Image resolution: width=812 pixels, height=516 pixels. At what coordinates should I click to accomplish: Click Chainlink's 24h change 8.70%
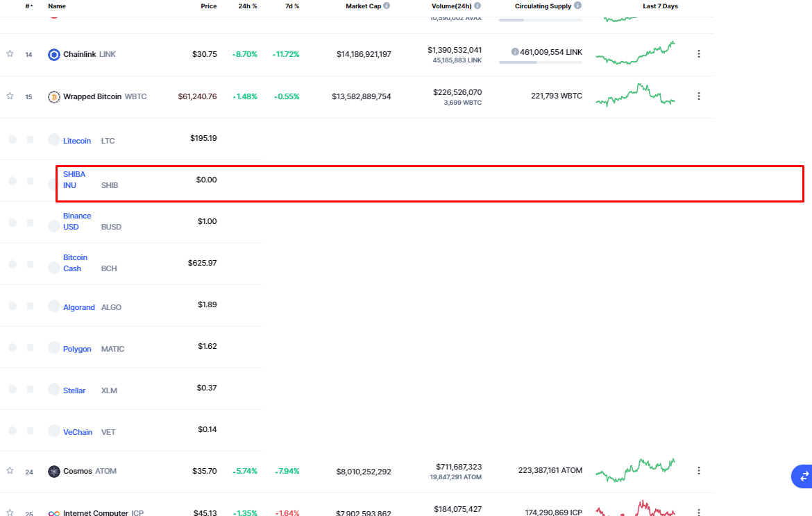pos(245,54)
